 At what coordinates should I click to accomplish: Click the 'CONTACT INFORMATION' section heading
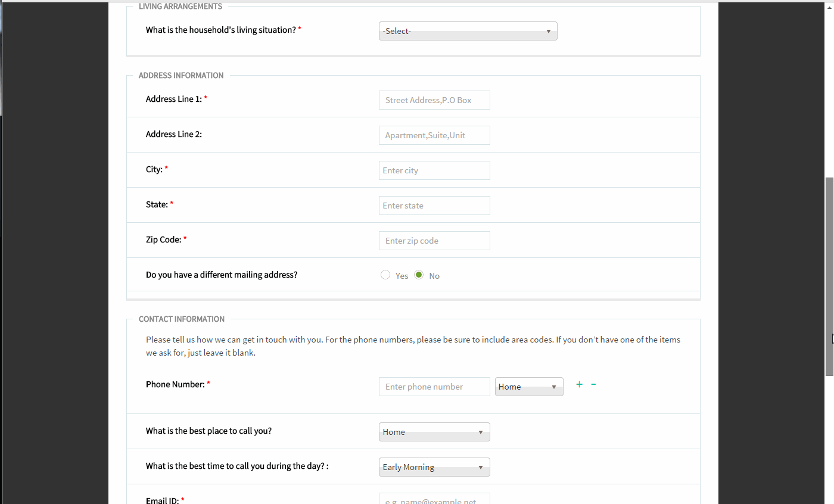pyautogui.click(x=182, y=319)
